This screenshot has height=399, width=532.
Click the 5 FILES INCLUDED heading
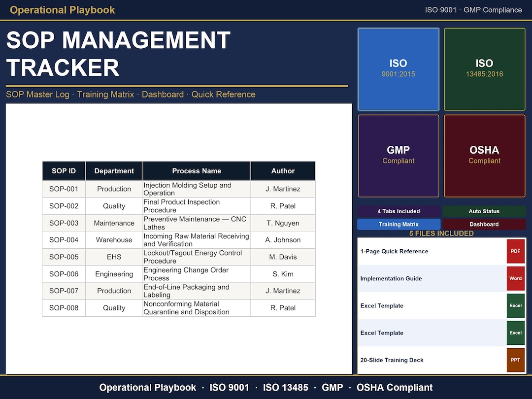[441, 233]
